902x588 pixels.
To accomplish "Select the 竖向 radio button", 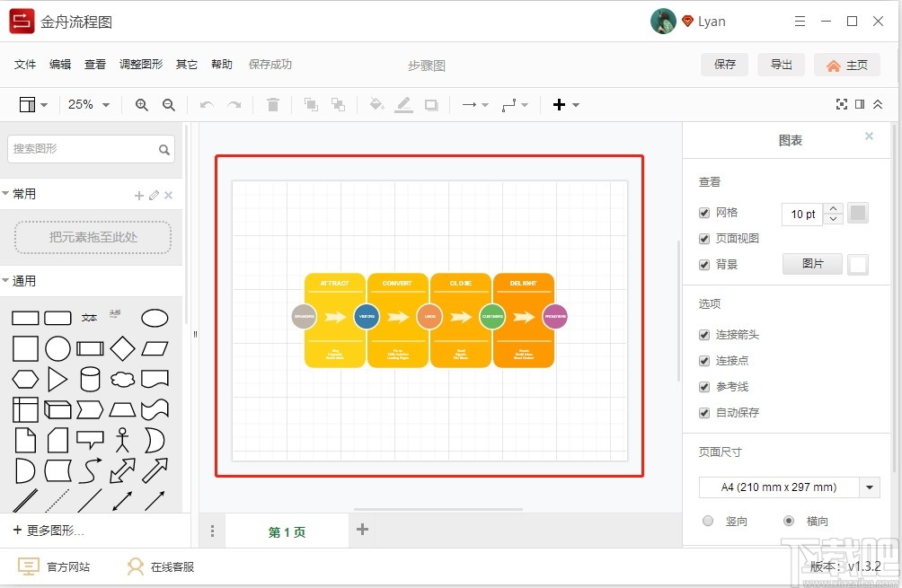I will tap(708, 521).
